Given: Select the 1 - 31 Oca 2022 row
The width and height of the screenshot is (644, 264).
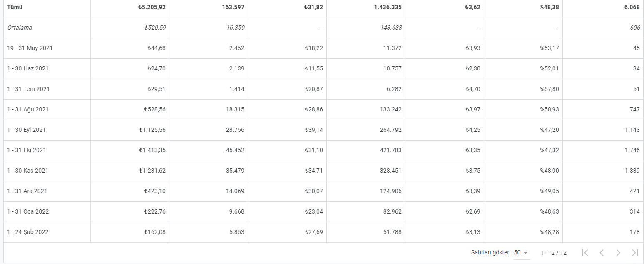Looking at the screenshot, I should tap(323, 211).
